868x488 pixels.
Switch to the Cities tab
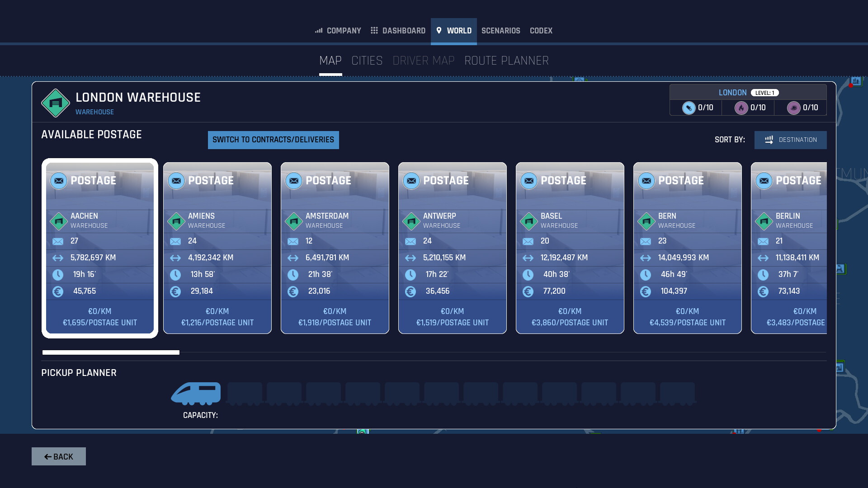point(367,61)
